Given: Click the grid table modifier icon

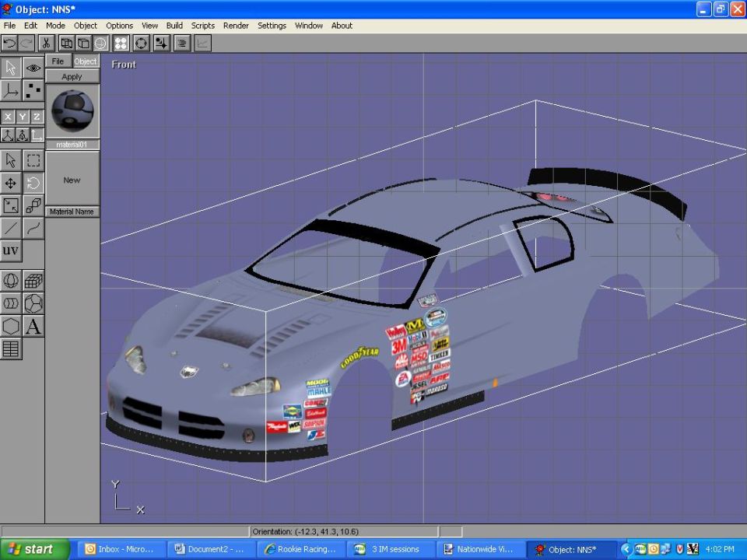Looking at the screenshot, I should click(11, 349).
